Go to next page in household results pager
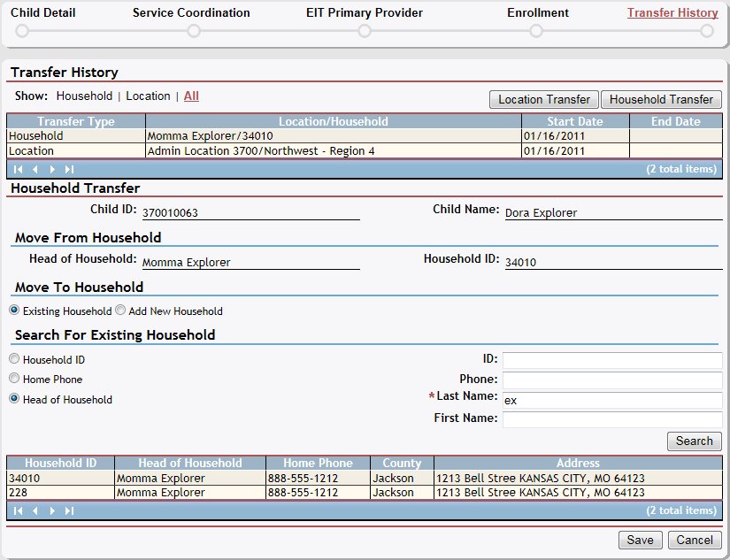The image size is (730, 560). click(x=52, y=510)
